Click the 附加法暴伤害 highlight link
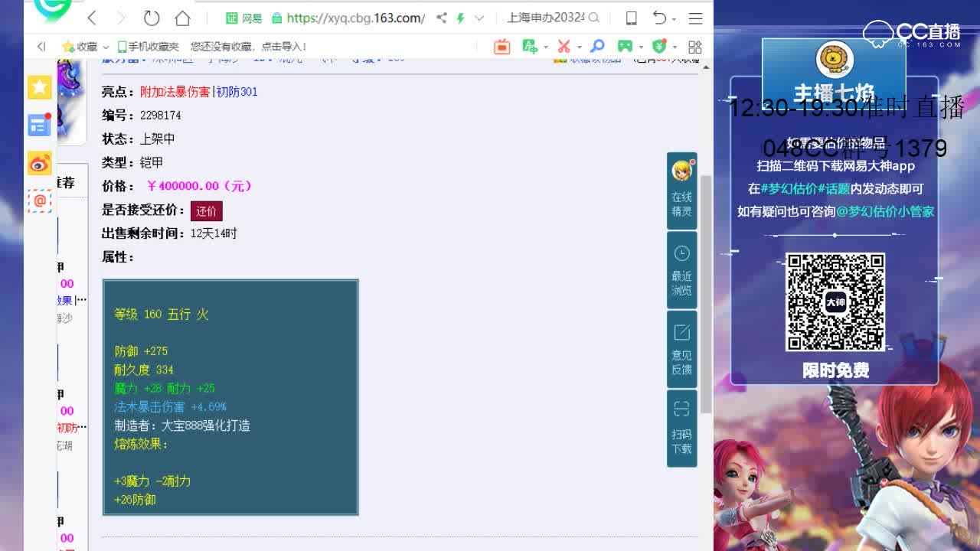The image size is (980, 551). tap(175, 92)
